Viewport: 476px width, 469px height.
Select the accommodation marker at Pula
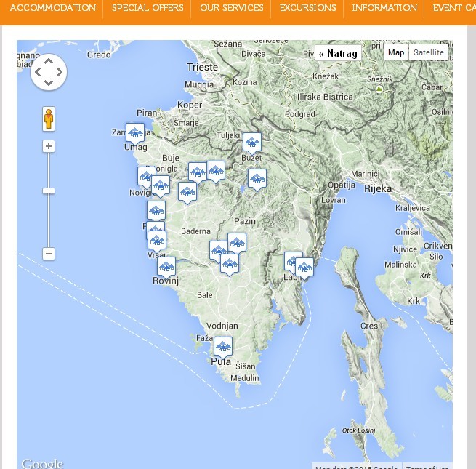coord(223,347)
